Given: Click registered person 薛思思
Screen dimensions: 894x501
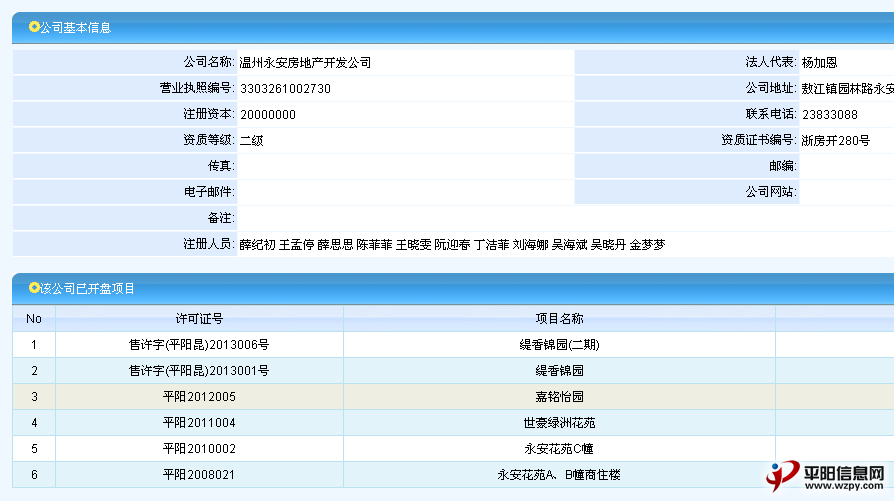Looking at the screenshot, I should point(335,245).
